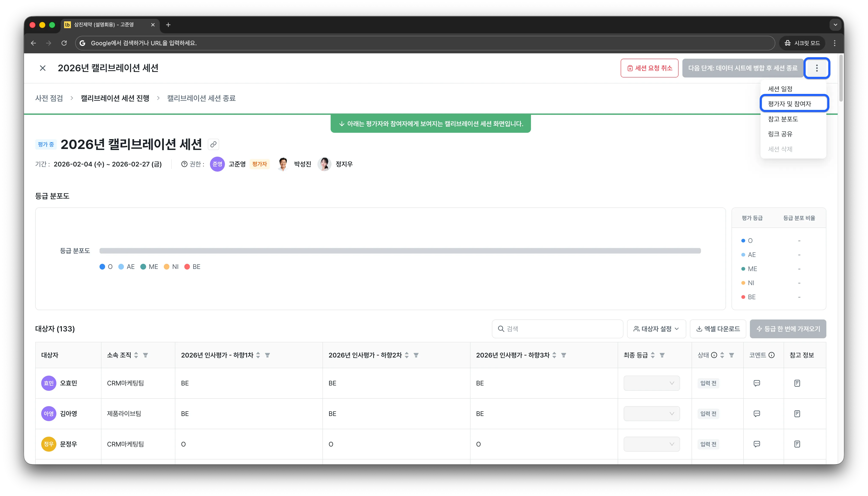Expand the 대상자 설정 dropdown
Viewport: 868px width, 496px height.
tap(656, 329)
